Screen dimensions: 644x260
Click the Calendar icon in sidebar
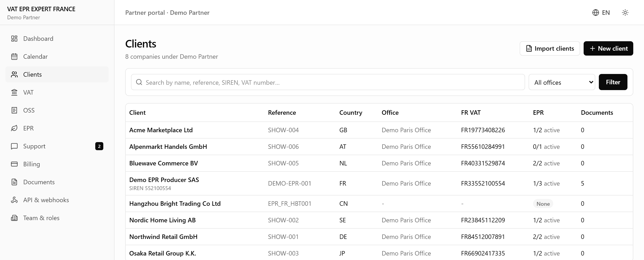tap(14, 57)
